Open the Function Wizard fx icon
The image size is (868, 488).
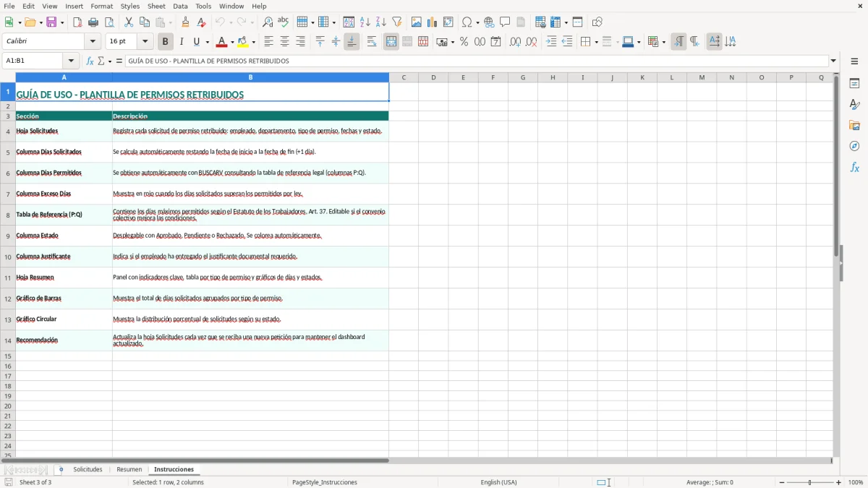[x=90, y=61]
